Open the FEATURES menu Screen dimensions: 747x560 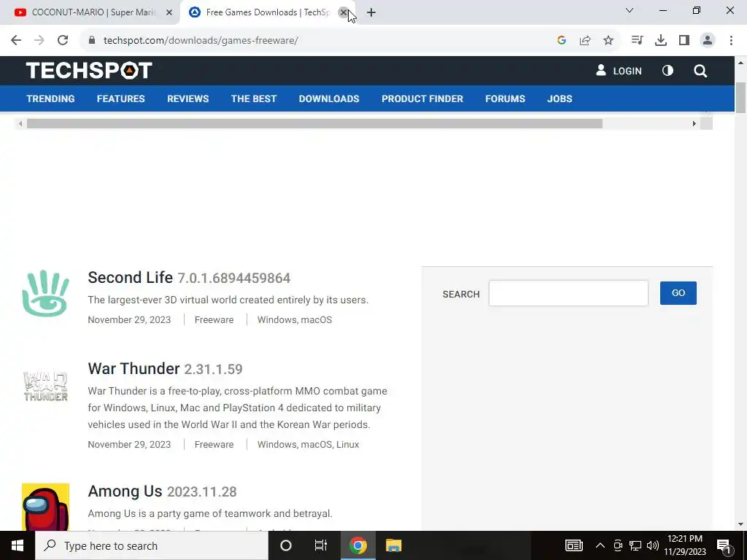pyautogui.click(x=120, y=98)
